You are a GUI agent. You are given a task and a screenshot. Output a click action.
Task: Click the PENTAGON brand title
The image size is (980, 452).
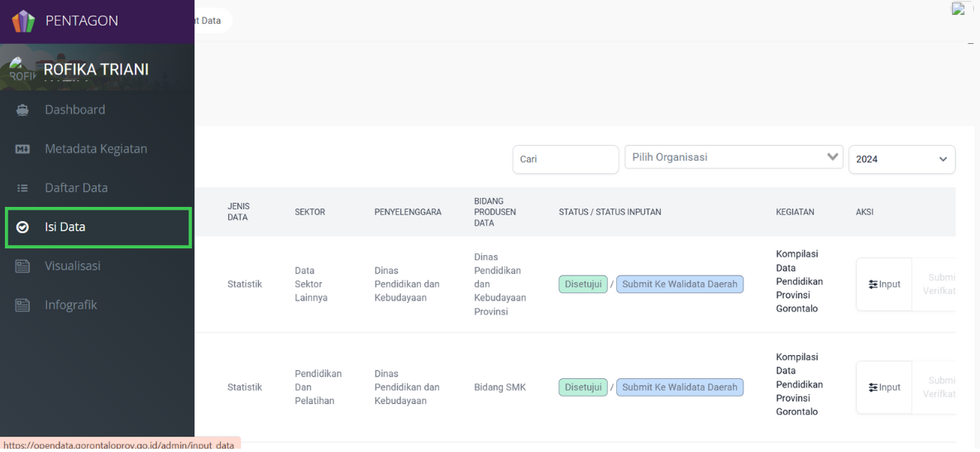82,21
